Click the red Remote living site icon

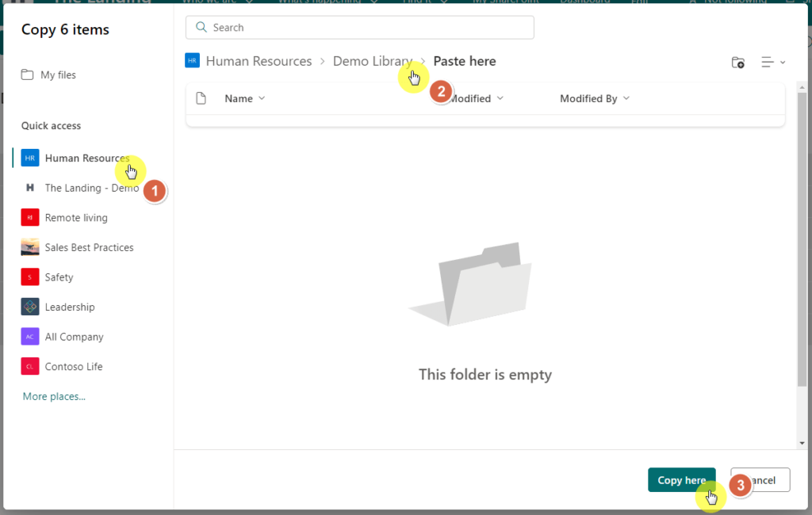point(30,217)
